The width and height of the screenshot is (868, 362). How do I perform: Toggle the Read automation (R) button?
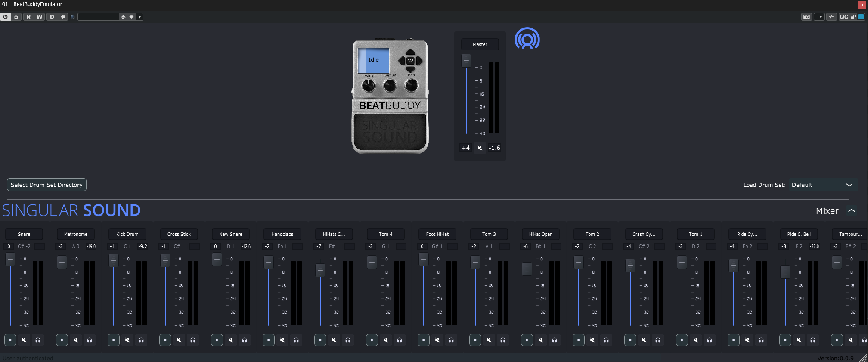tap(28, 17)
